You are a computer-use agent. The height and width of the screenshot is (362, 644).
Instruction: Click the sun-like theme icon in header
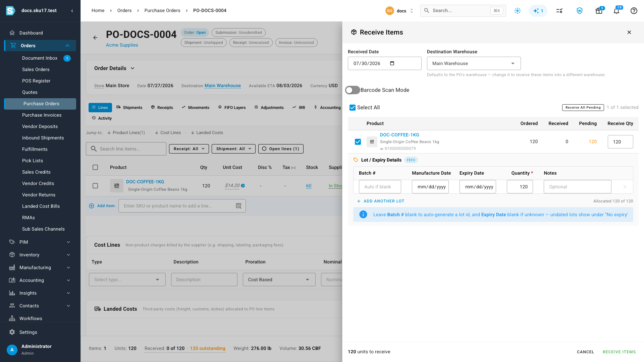(x=518, y=11)
